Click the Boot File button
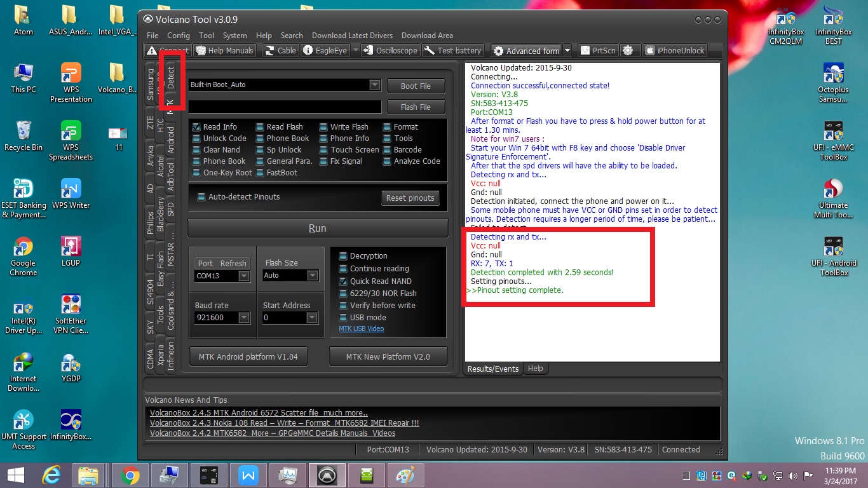 click(x=416, y=86)
